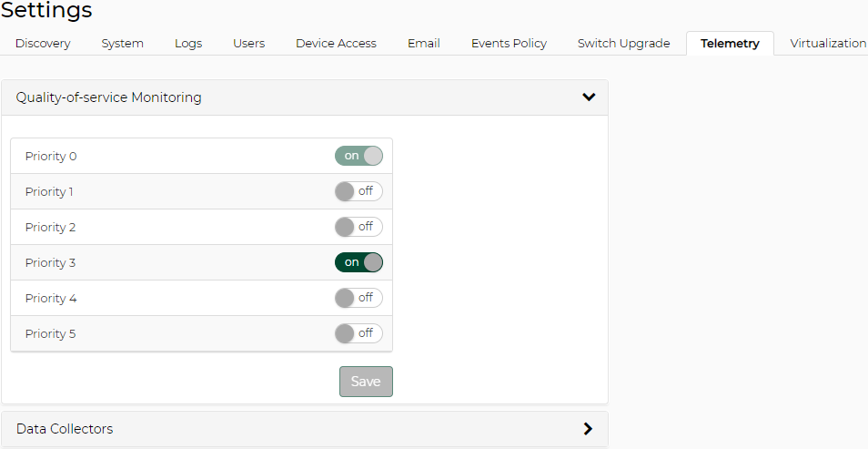View the Email settings tab
The image size is (868, 449).
click(x=423, y=44)
